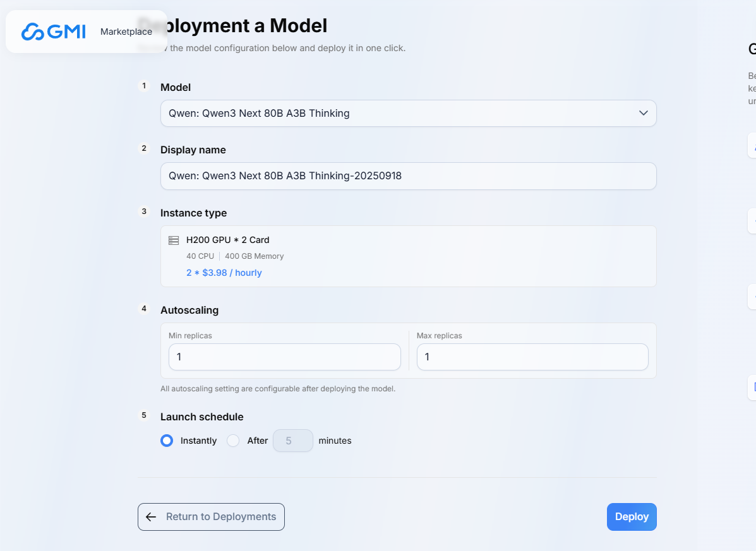Open the Model dropdown
The width and height of the screenshot is (756, 551).
(409, 113)
